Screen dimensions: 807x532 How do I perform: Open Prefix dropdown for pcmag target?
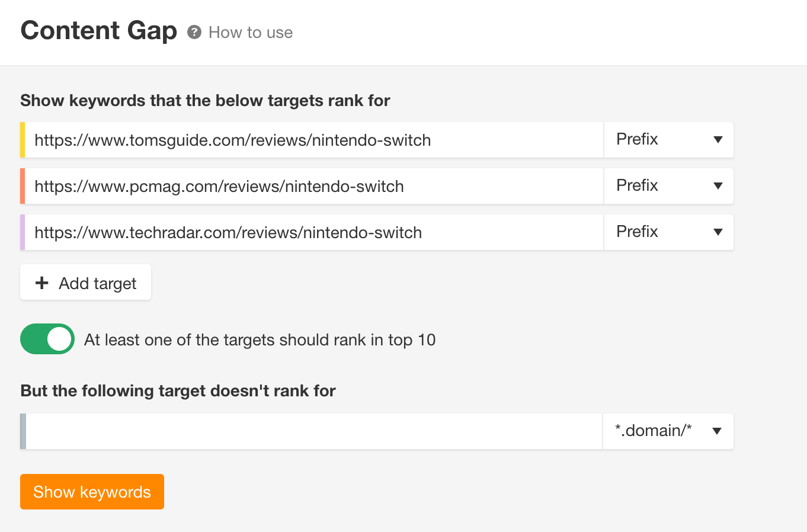669,186
